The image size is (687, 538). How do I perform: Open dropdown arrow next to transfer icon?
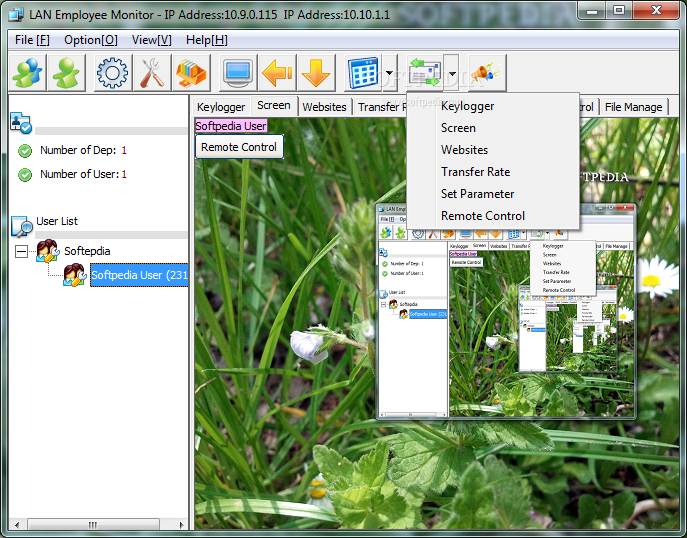tap(452, 73)
